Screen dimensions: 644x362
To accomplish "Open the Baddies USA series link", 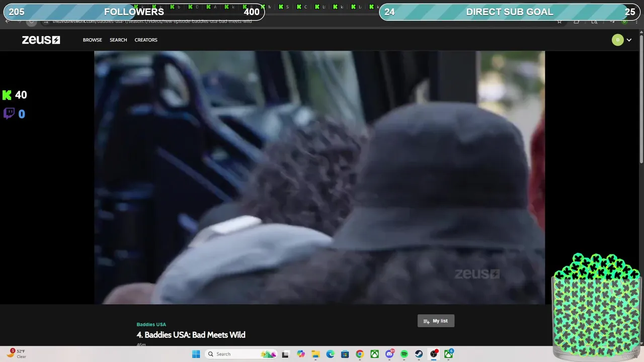I will pos(151,324).
